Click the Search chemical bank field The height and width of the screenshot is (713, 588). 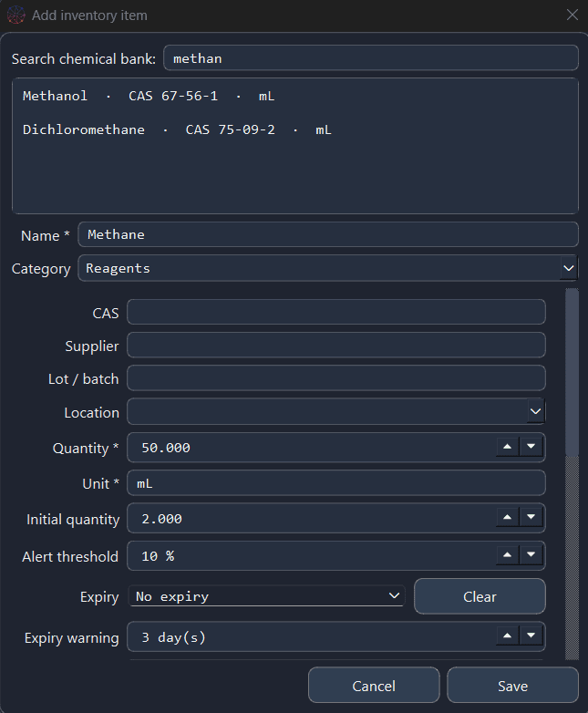tap(371, 57)
